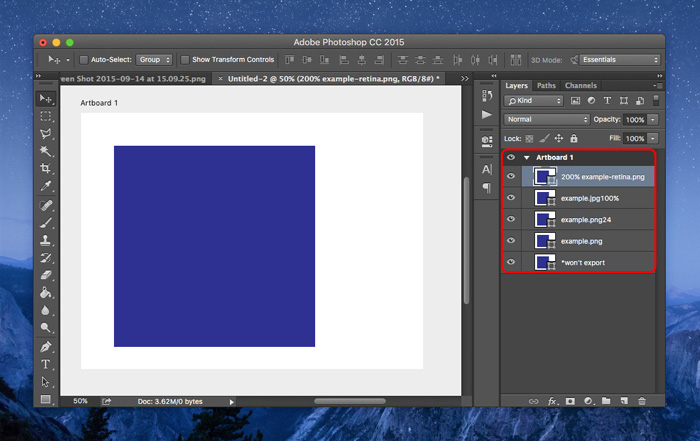Select the Move tool
700x441 pixels.
[x=46, y=98]
